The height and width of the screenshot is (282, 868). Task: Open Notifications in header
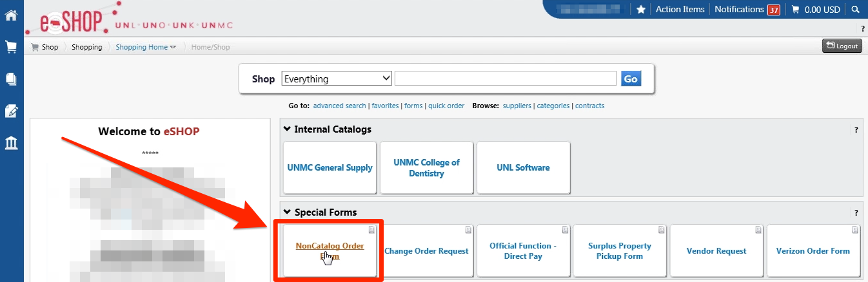pyautogui.click(x=739, y=10)
